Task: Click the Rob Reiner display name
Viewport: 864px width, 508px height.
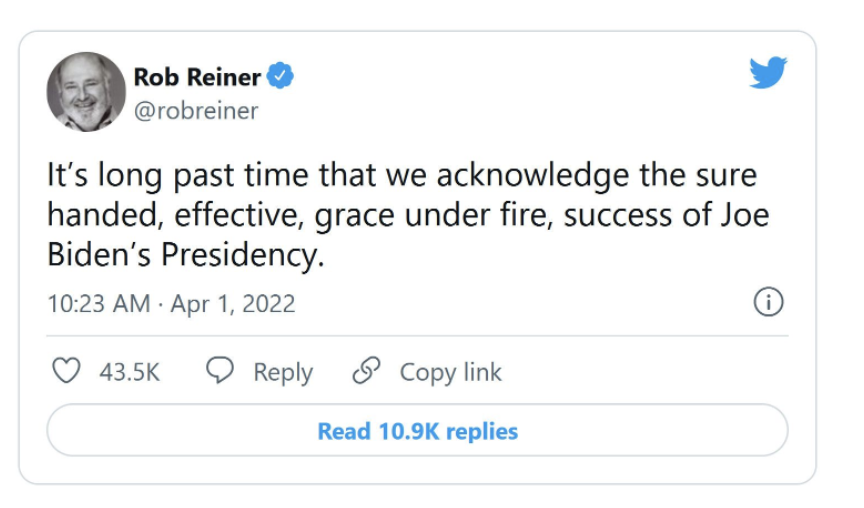Action: tap(196, 77)
